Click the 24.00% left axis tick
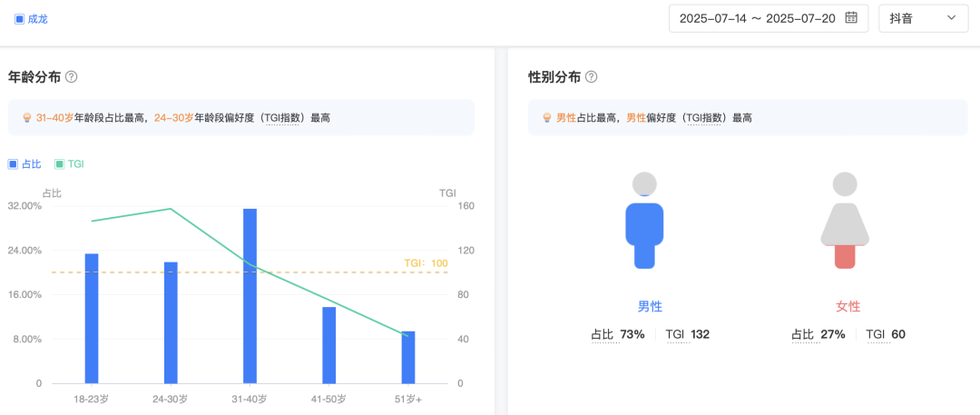980x415 pixels. tap(25, 251)
